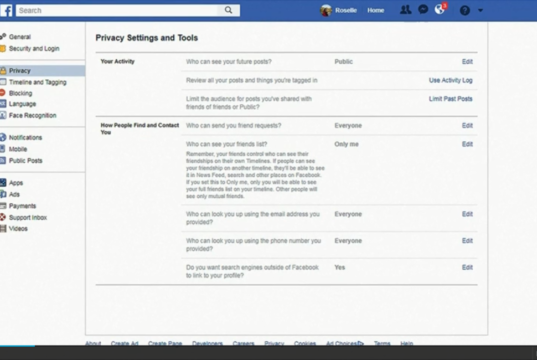537x360 pixels.
Task: Edit who can send friend requests
Action: tap(467, 125)
